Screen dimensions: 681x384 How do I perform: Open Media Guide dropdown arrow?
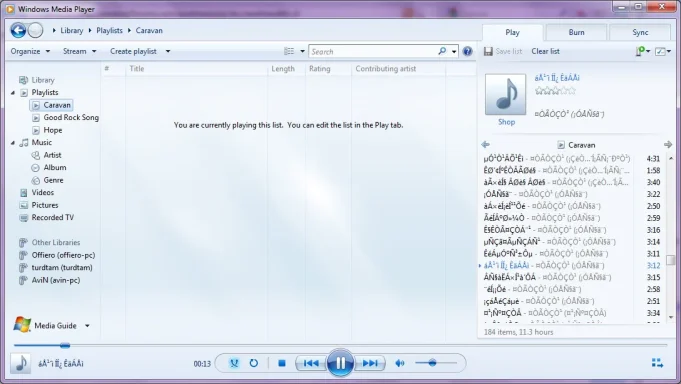(87, 325)
